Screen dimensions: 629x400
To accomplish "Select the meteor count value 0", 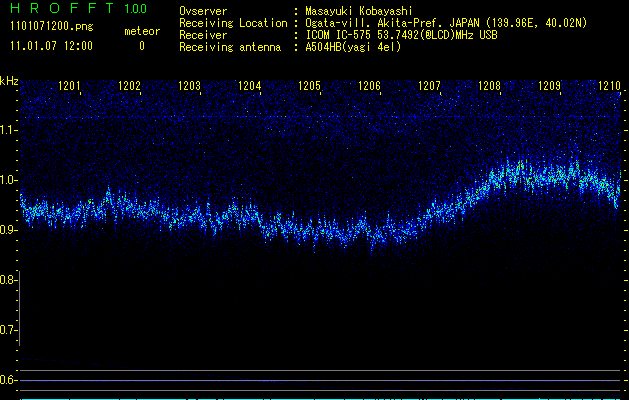I will tap(141, 46).
